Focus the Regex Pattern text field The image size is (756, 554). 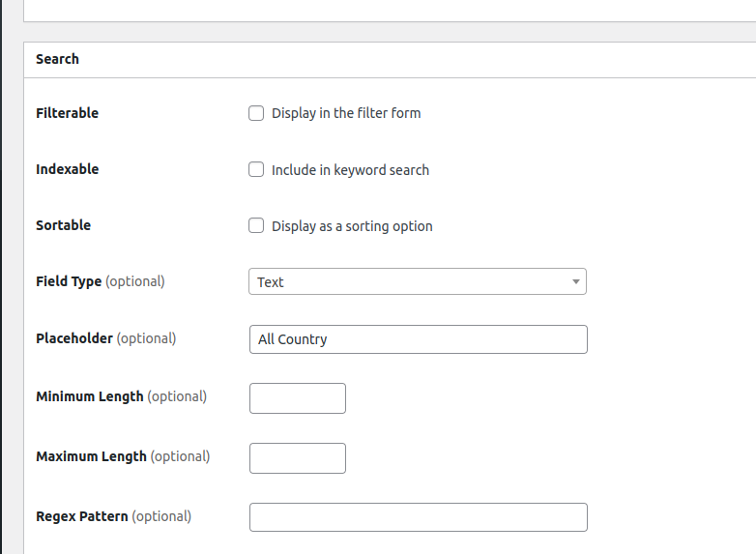(x=418, y=517)
